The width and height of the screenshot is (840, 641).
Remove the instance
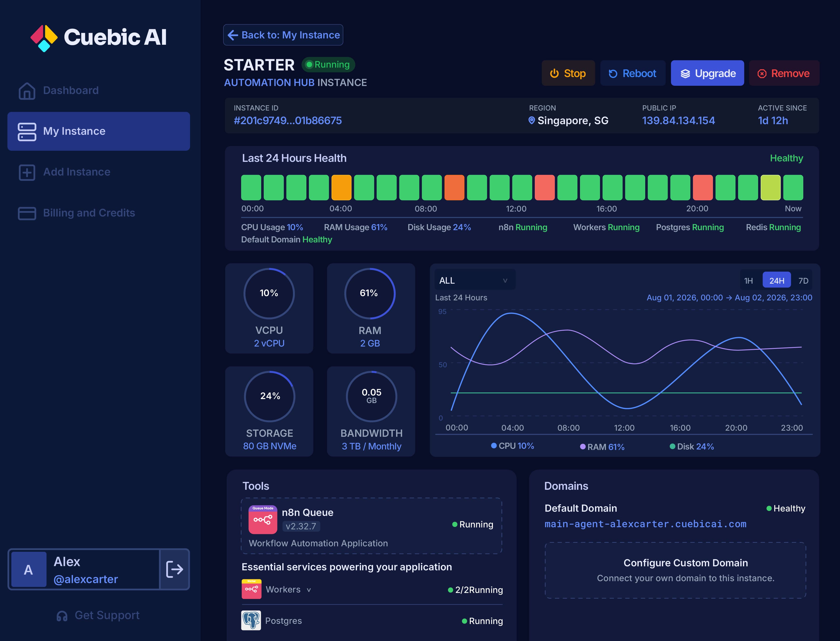coord(784,73)
